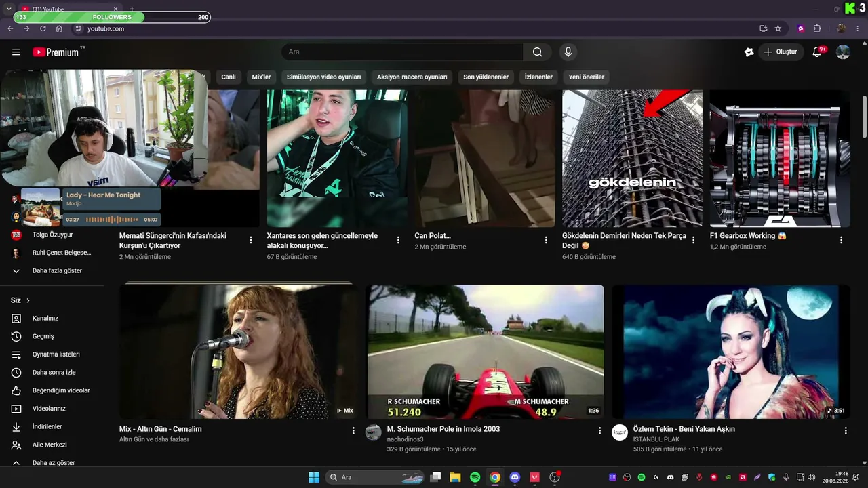Open the nachodinos3 channel link

[x=406, y=439]
